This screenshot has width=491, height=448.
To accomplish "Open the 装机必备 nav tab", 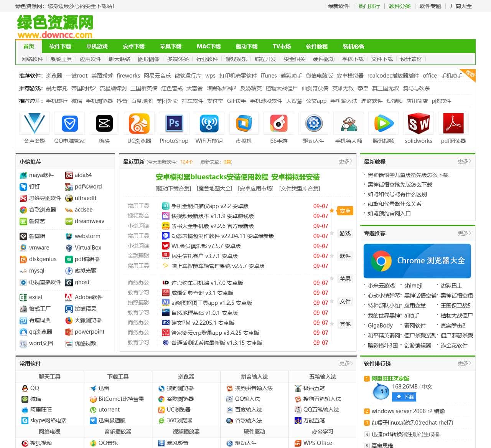I will click(x=354, y=46).
